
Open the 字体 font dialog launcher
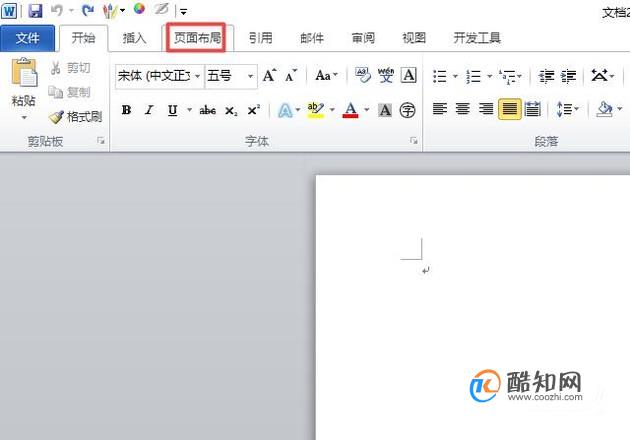[x=413, y=141]
